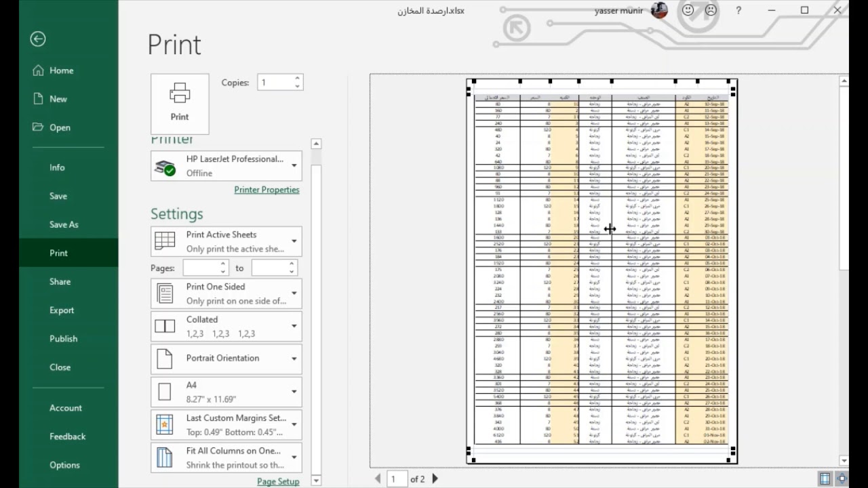This screenshot has width=868, height=488.
Task: Open the Portrait Orientation dropdown
Action: [x=226, y=359]
